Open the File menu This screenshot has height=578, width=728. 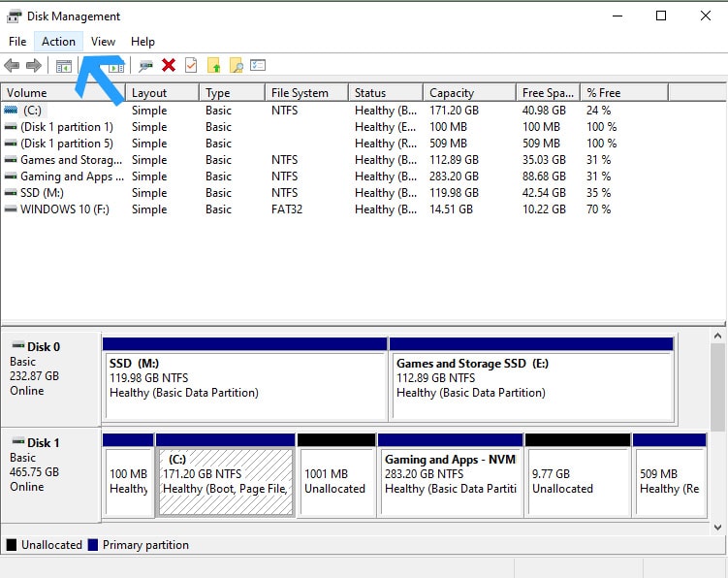[x=17, y=42]
